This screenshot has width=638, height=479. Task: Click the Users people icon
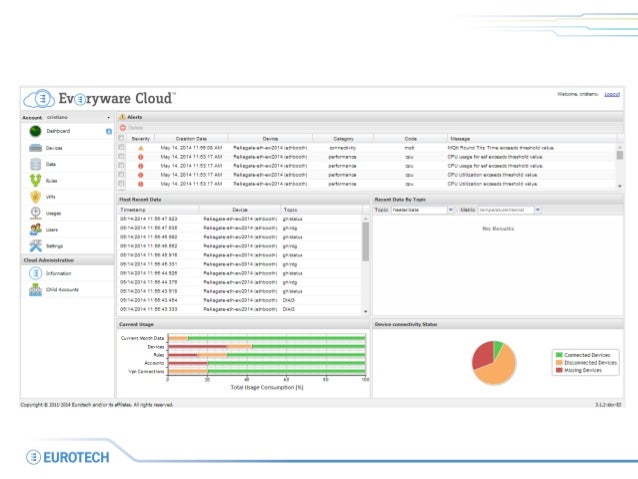35,230
